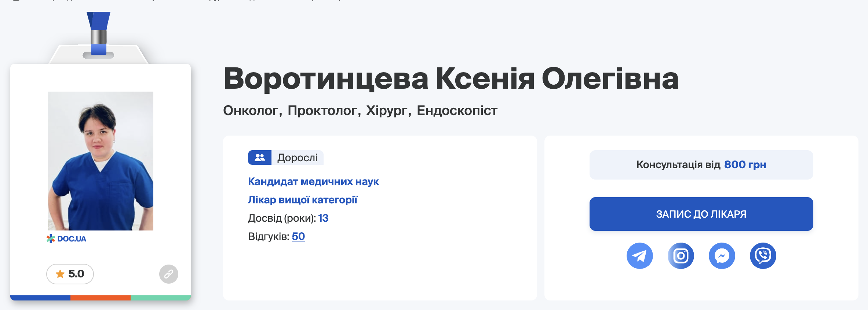The image size is (868, 310).
Task: Click the Дорослі patient label
Action: point(298,158)
